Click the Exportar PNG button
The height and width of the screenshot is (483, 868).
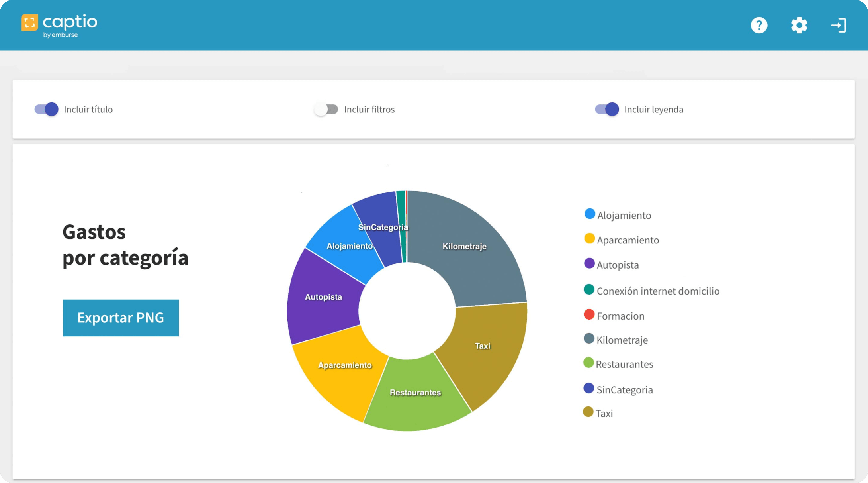(121, 318)
